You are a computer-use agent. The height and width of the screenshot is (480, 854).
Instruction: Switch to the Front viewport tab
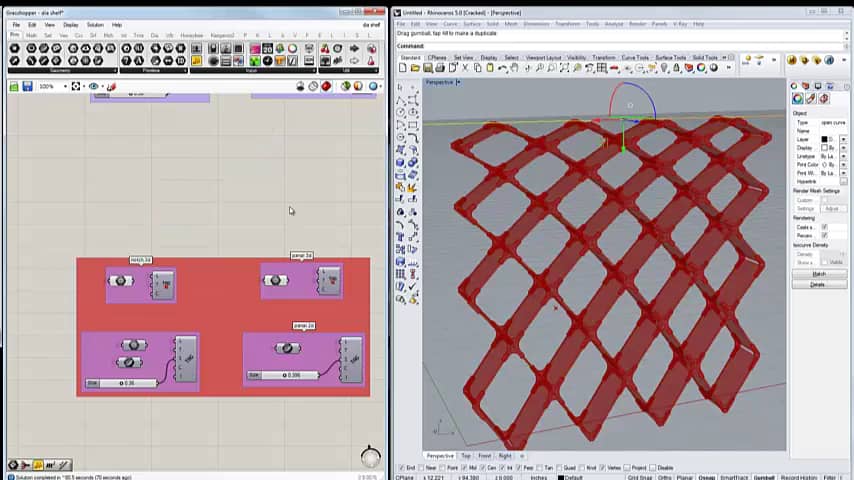(484, 456)
